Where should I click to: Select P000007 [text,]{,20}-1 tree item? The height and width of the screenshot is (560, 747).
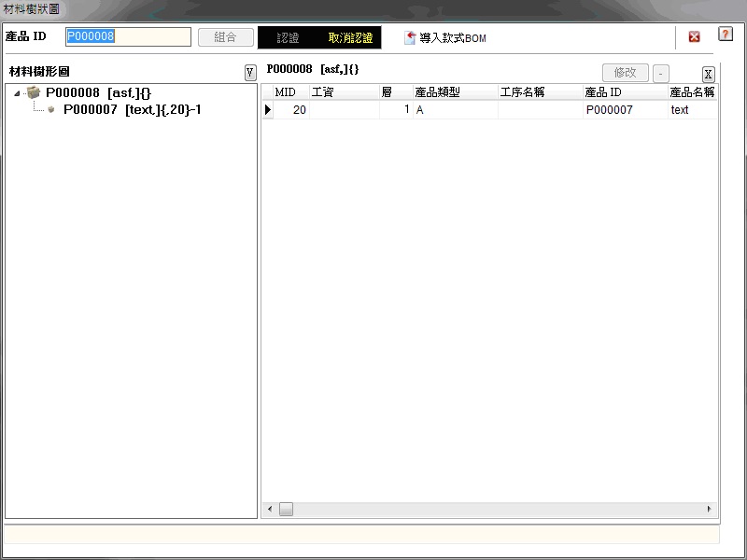(x=133, y=109)
